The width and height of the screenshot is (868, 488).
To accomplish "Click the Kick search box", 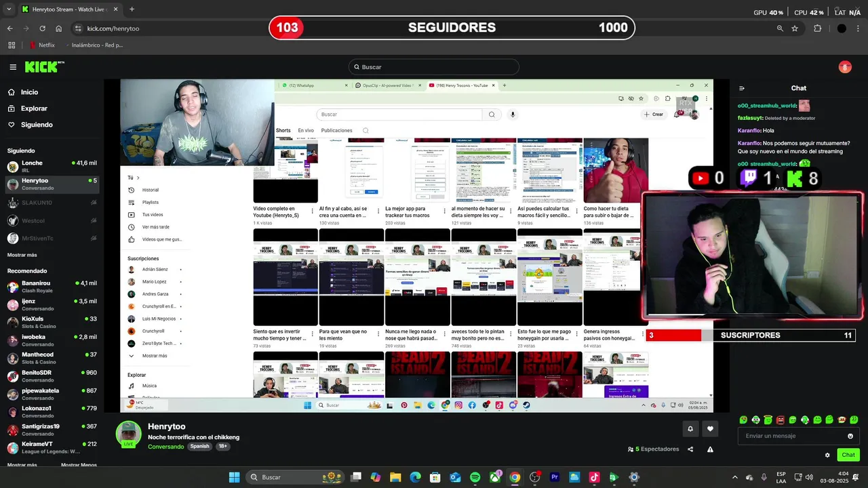I will 434,67.
